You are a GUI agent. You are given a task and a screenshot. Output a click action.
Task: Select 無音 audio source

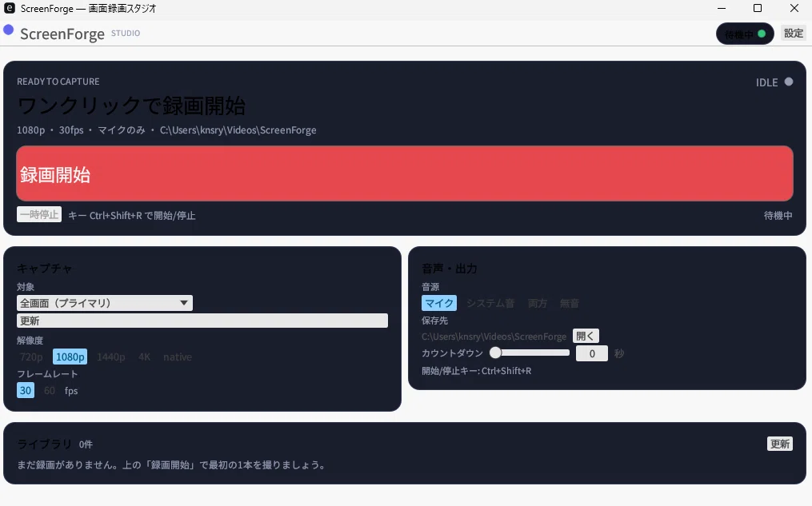coord(569,303)
